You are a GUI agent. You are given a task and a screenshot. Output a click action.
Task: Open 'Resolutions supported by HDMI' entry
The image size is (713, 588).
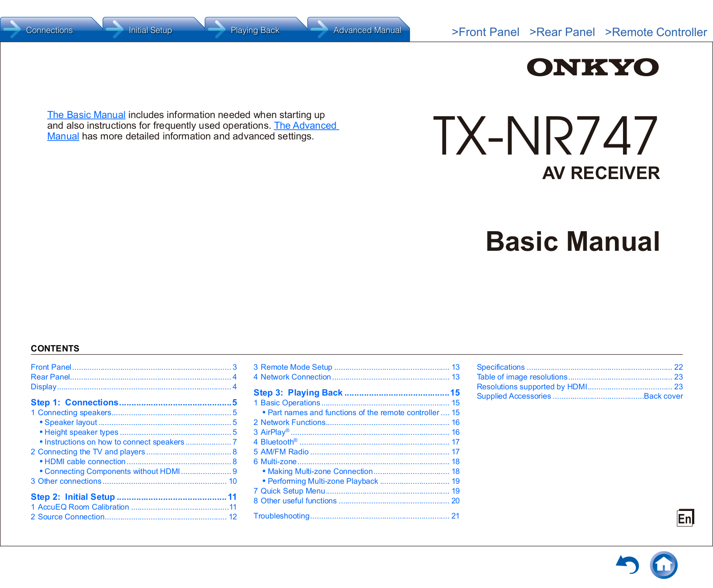pos(580,387)
